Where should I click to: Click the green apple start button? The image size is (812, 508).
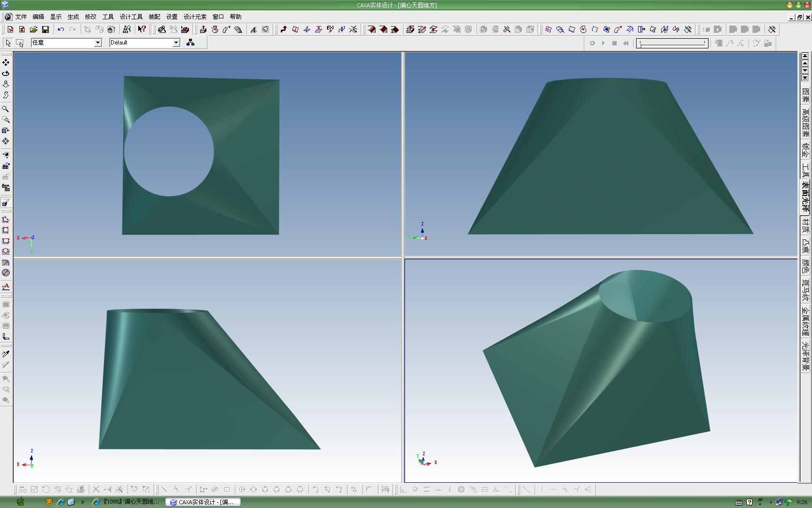click(x=20, y=502)
